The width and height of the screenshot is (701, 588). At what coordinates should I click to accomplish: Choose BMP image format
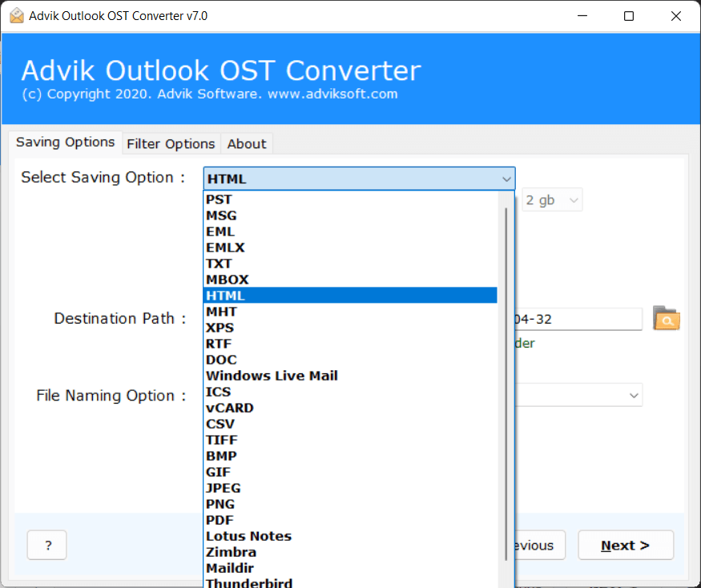[x=350, y=456]
